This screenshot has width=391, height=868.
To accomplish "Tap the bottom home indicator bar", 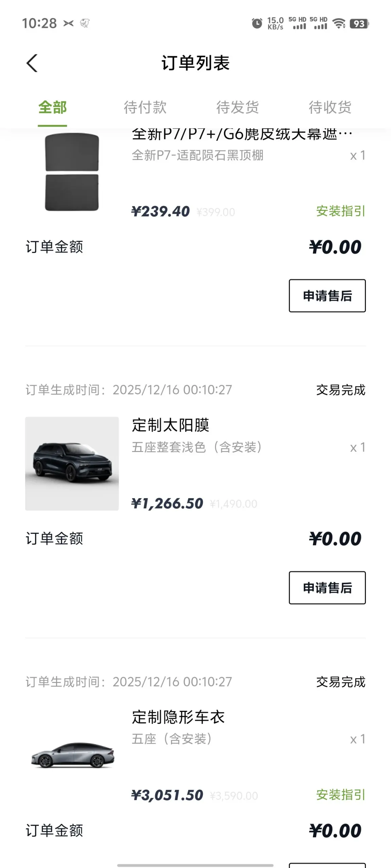I will pos(195,865).
